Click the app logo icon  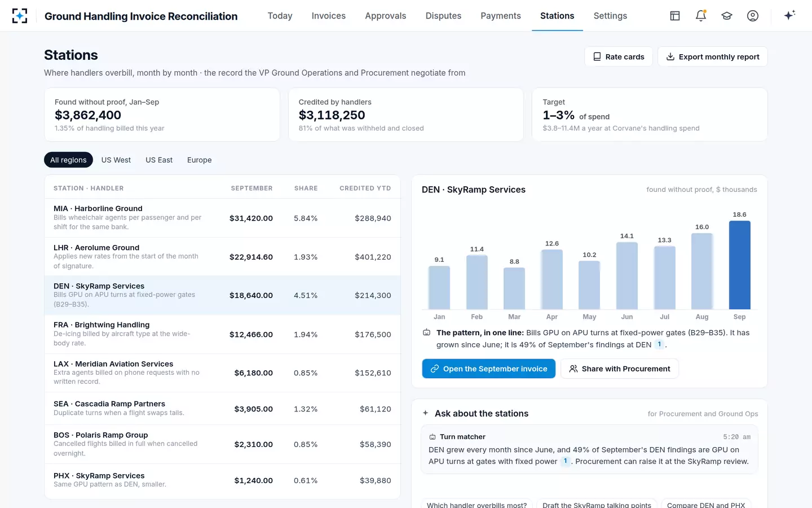(20, 16)
